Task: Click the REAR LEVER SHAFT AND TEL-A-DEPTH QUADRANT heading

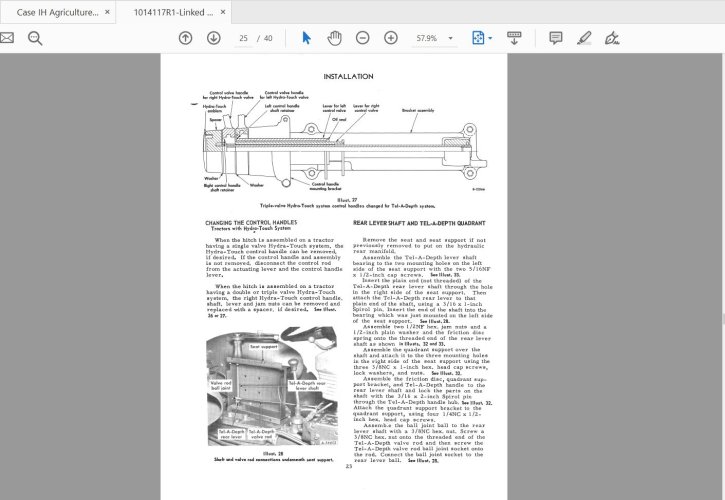Action: (x=419, y=223)
